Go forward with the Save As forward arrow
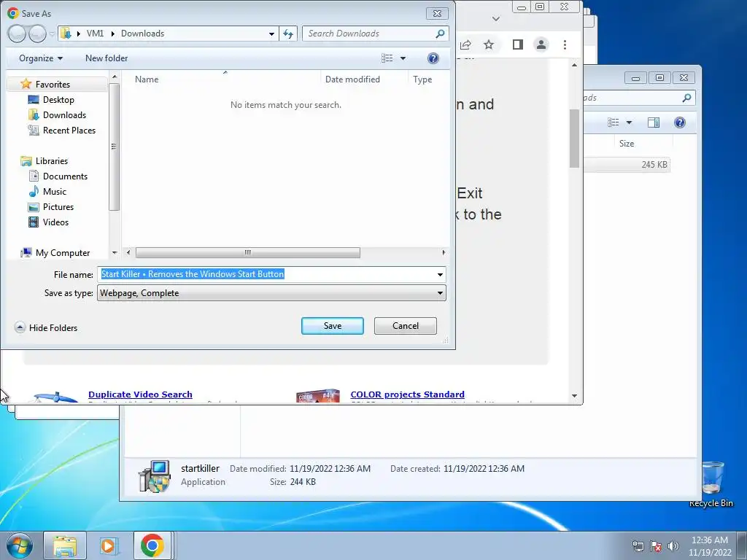The height and width of the screenshot is (560, 747). [x=37, y=34]
